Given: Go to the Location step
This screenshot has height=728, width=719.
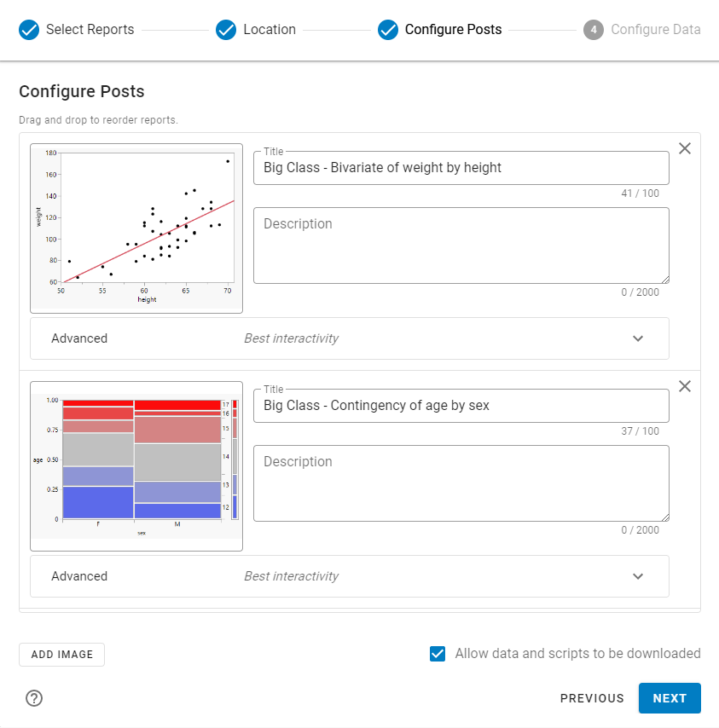Looking at the screenshot, I should (x=270, y=30).
